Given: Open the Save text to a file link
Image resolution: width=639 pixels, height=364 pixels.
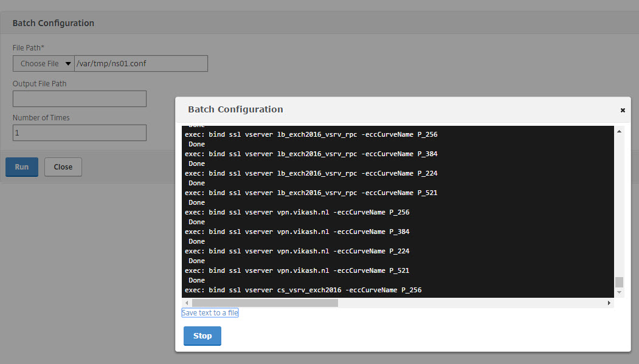Looking at the screenshot, I should 210,313.
